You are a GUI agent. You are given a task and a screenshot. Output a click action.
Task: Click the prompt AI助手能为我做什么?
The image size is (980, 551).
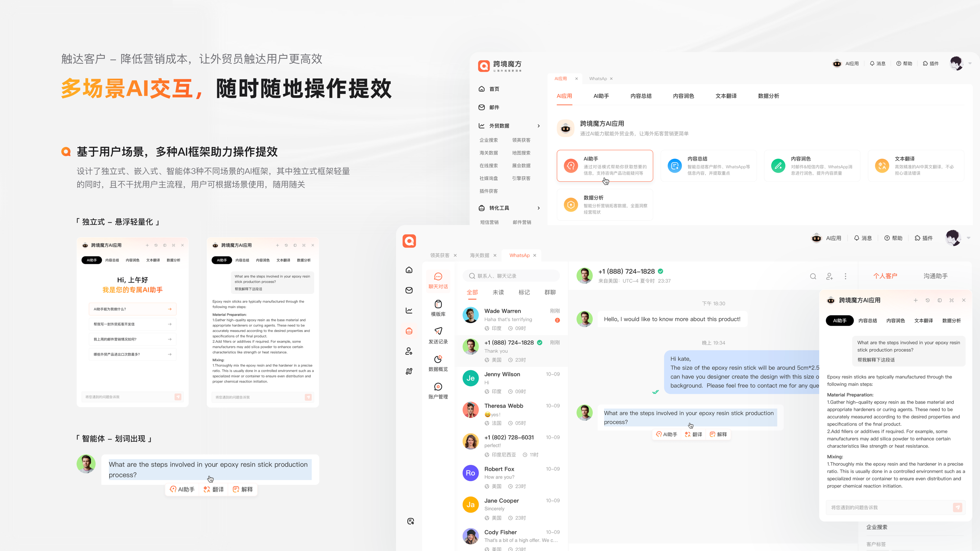[x=132, y=309]
